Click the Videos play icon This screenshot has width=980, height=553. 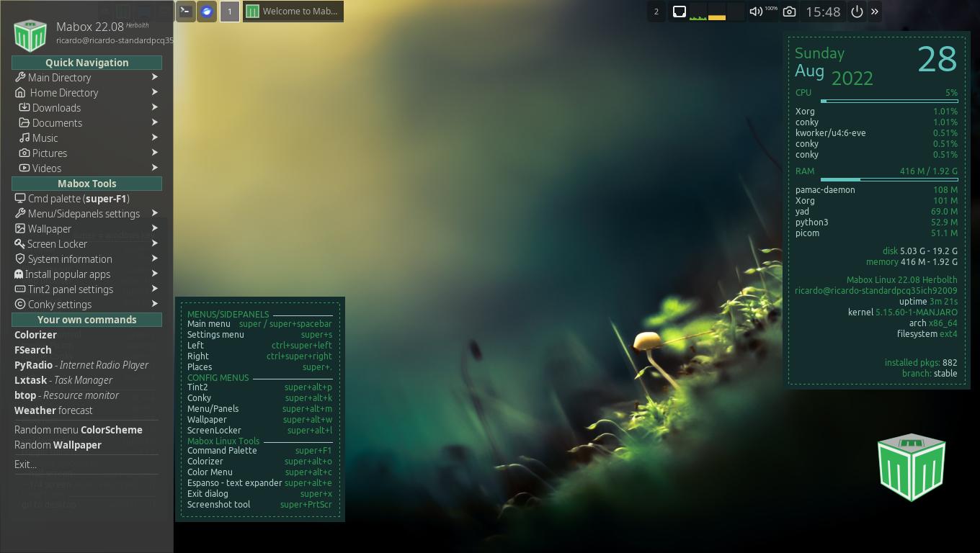click(x=24, y=168)
